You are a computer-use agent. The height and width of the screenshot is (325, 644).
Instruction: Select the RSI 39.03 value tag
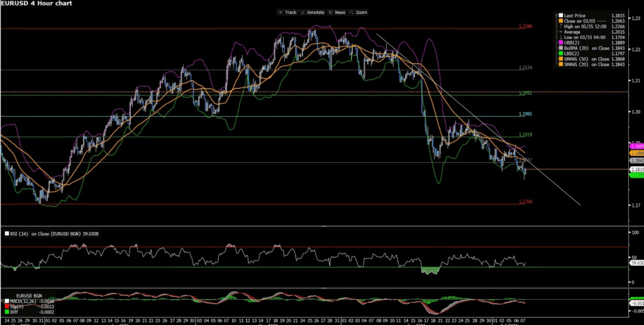(636, 263)
